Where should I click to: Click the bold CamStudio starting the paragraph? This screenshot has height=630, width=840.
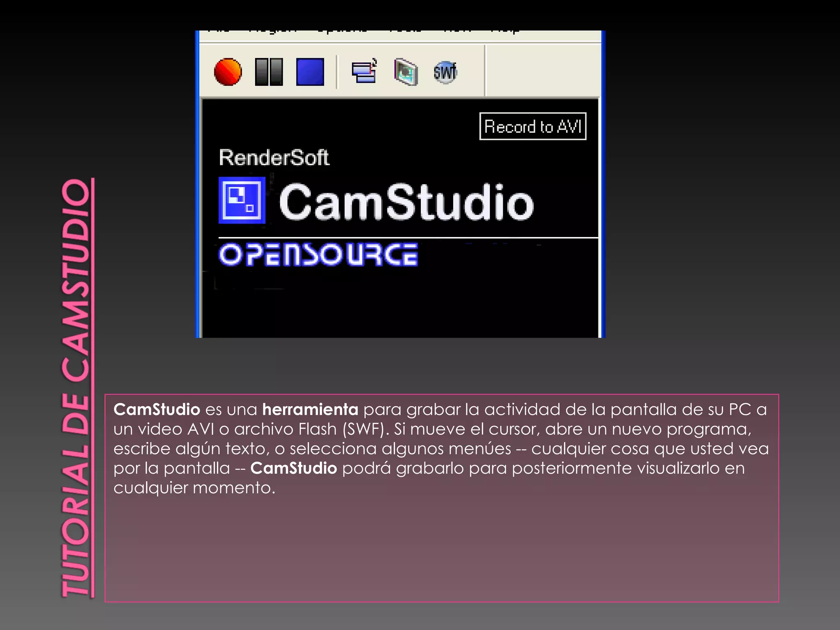[x=157, y=409]
